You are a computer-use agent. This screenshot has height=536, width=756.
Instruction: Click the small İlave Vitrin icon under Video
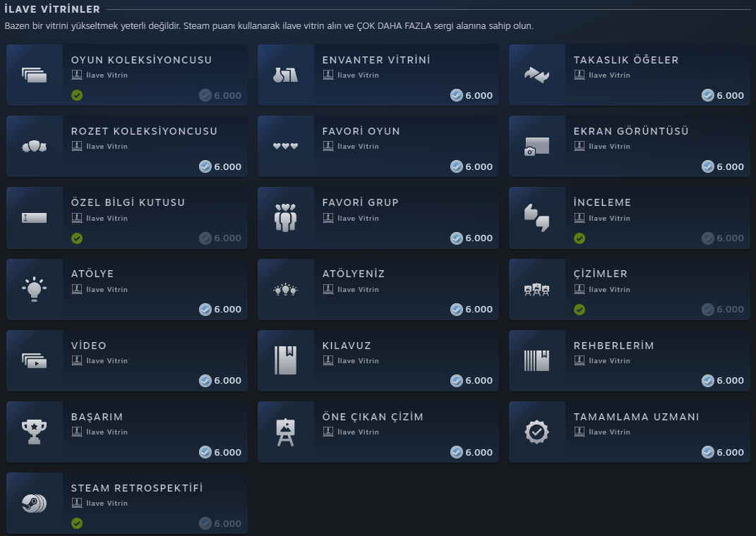coord(77,360)
